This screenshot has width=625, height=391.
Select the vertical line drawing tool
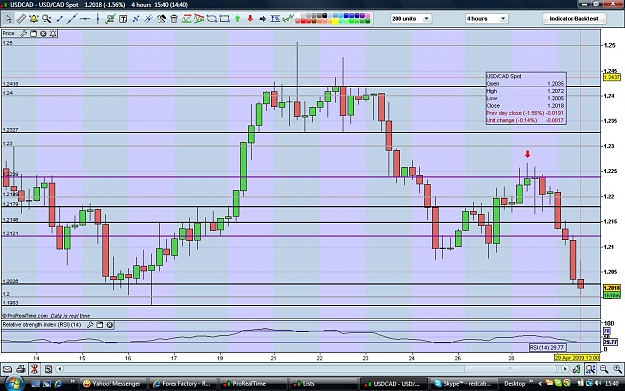click(98, 19)
